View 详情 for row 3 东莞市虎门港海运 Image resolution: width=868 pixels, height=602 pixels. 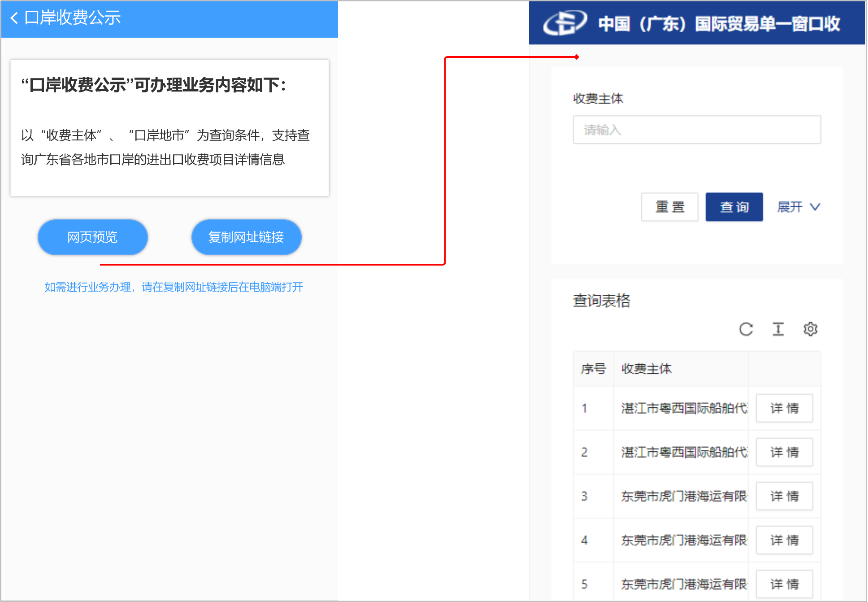click(784, 496)
